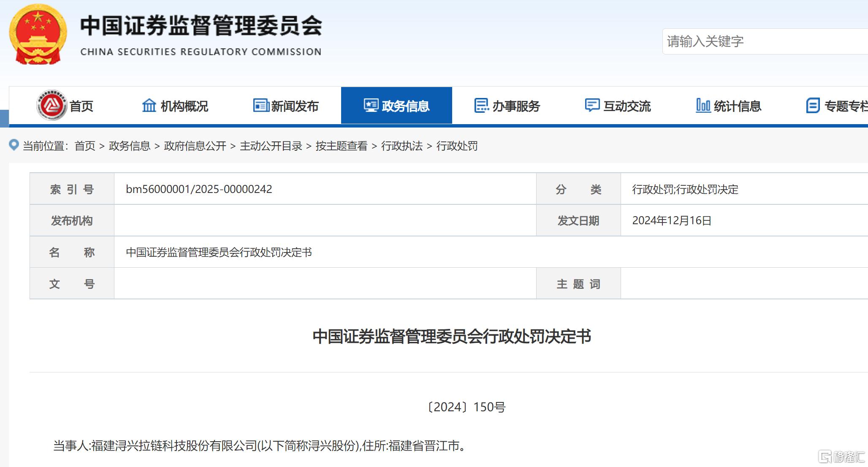The width and height of the screenshot is (868, 467).
Task: Click the 中国证券监督管理委员会 site title
Action: [x=201, y=26]
